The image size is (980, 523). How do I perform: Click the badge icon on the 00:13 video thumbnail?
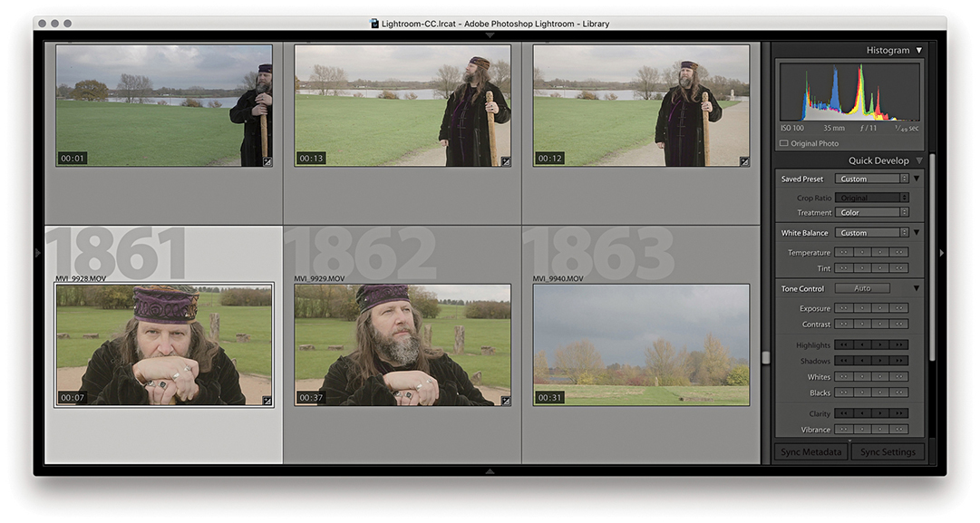point(506,162)
